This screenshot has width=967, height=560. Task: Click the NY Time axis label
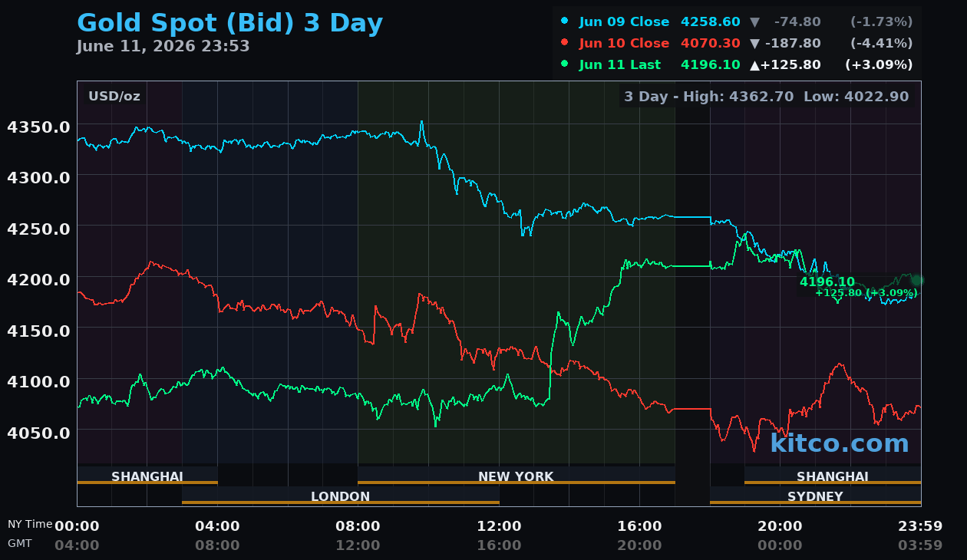coord(30,524)
